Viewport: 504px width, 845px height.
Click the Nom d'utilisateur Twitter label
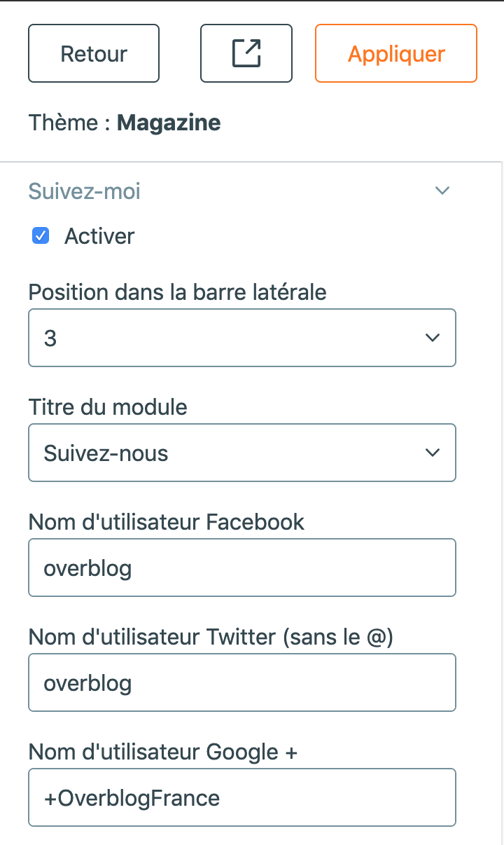click(211, 637)
